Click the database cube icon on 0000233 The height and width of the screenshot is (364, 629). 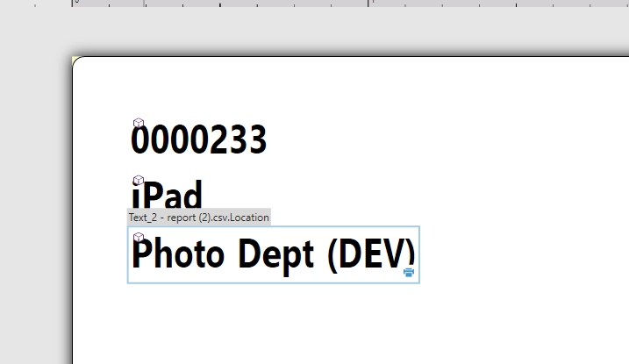tap(139, 123)
